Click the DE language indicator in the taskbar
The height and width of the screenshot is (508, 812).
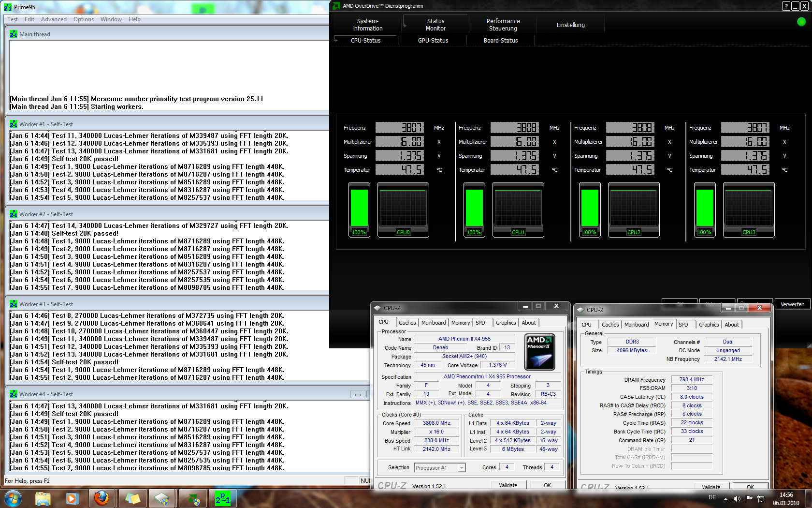tap(712, 498)
